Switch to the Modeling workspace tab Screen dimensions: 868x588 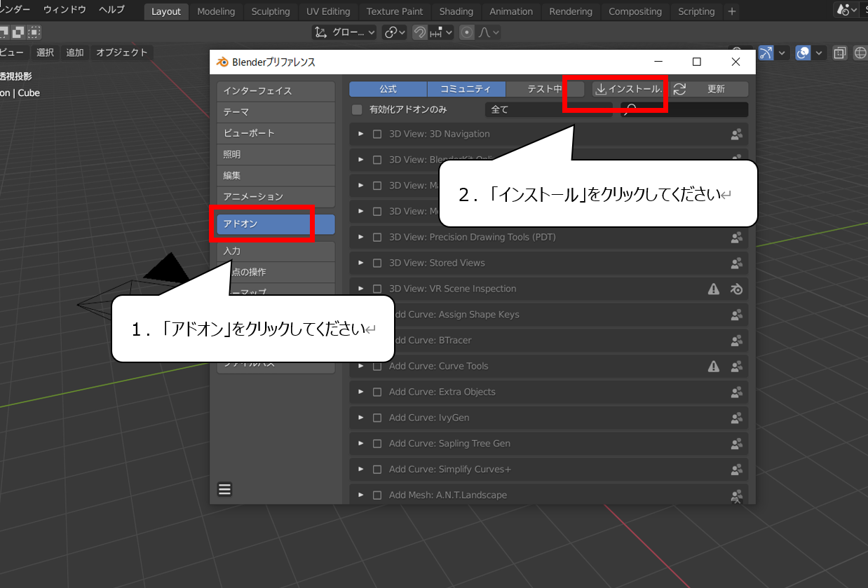click(216, 11)
